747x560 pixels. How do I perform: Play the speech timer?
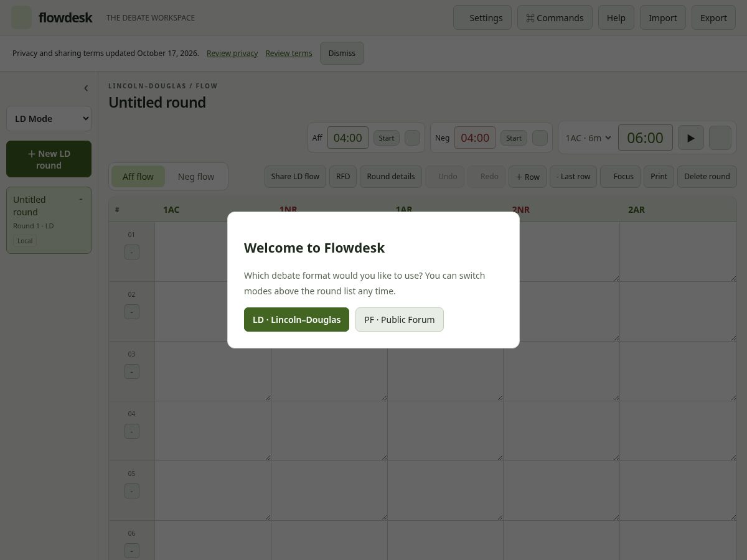tap(690, 138)
